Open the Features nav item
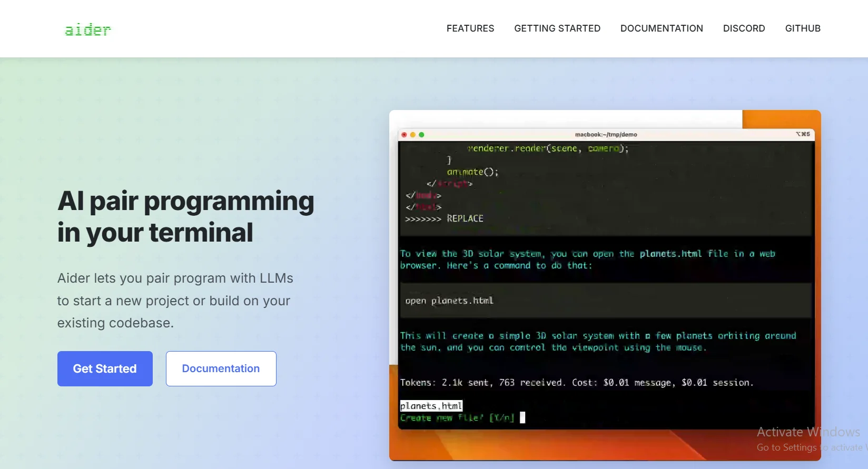This screenshot has width=868, height=469. point(470,28)
